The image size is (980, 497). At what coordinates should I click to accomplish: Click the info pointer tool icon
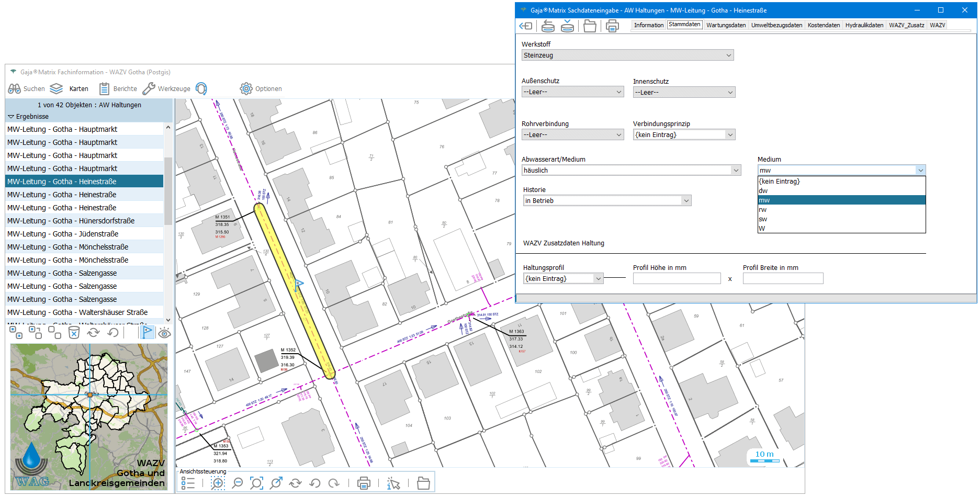pos(393,483)
